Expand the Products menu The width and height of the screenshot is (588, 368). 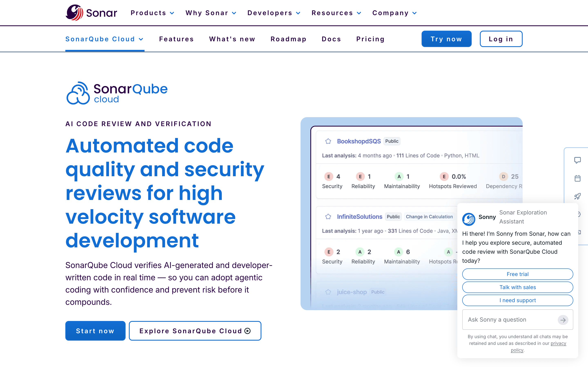point(152,13)
